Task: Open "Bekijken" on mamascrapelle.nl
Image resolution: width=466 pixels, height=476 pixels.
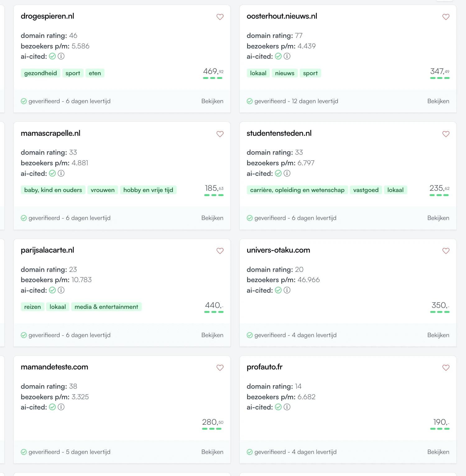Action: tap(212, 218)
